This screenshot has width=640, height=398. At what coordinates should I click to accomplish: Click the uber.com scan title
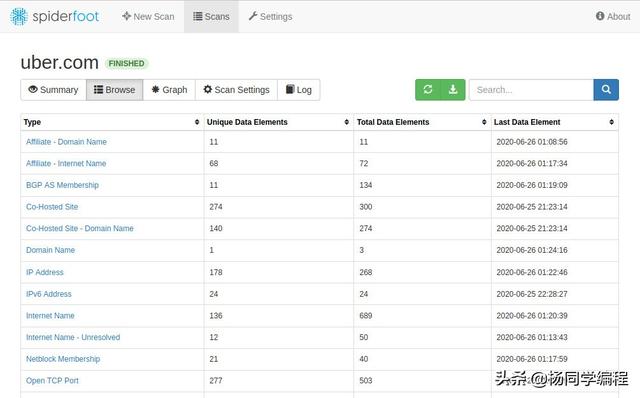[x=60, y=62]
